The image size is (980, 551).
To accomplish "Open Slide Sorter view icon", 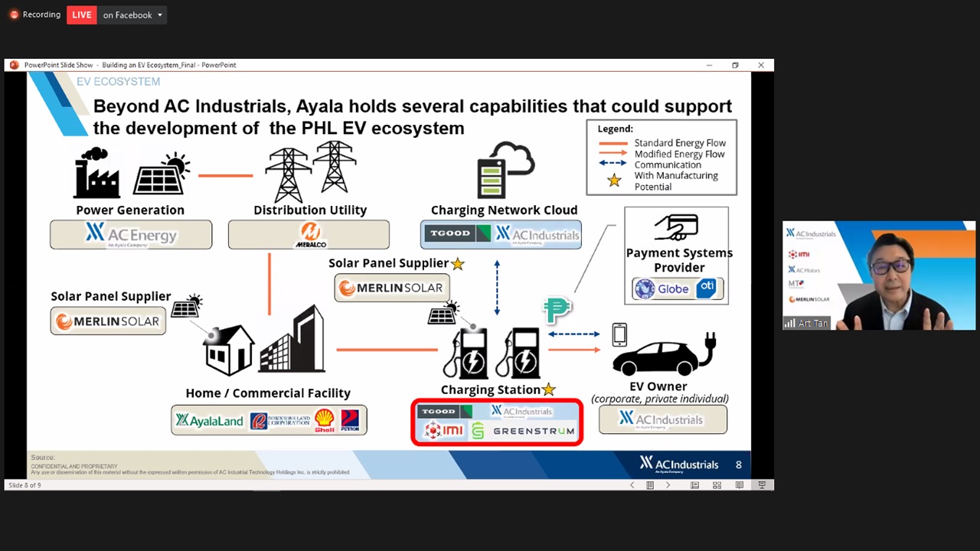I will (x=717, y=485).
